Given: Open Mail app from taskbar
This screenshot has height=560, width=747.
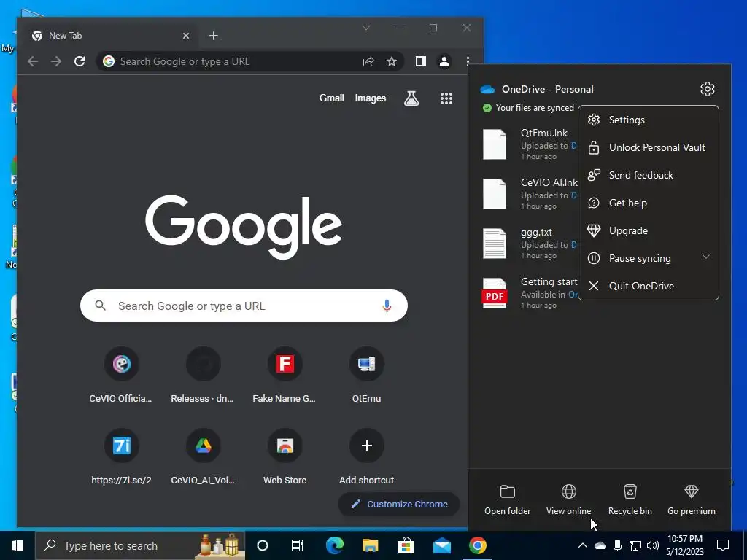Looking at the screenshot, I should point(441,545).
